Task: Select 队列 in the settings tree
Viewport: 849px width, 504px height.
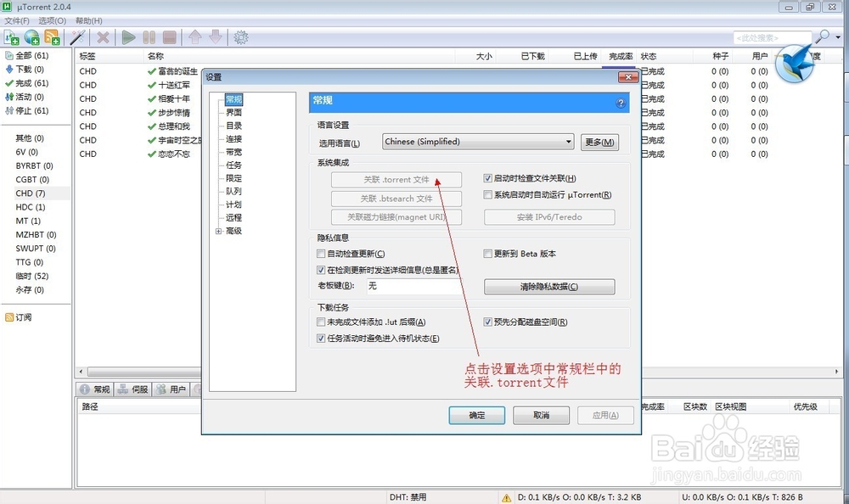Action: tap(234, 192)
